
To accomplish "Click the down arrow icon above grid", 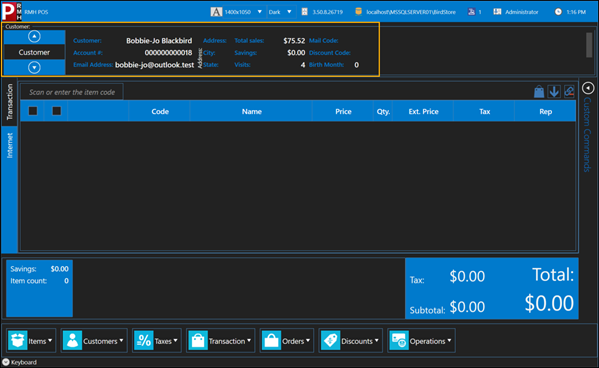I will [554, 92].
